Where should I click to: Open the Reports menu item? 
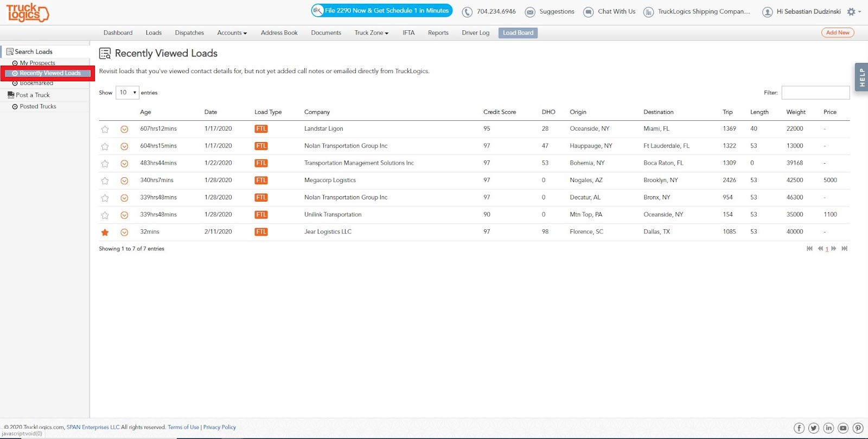click(438, 33)
